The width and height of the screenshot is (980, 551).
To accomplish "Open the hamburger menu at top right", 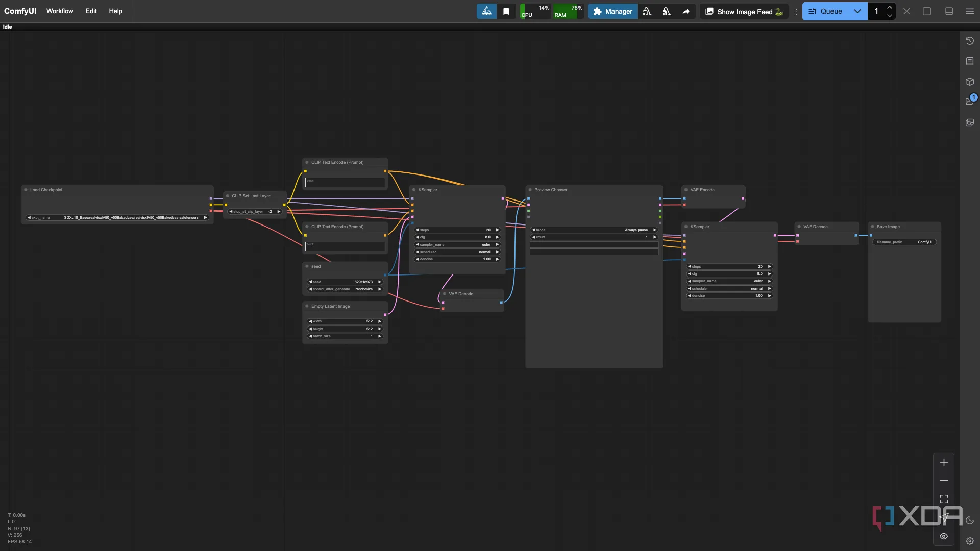I will point(969,11).
